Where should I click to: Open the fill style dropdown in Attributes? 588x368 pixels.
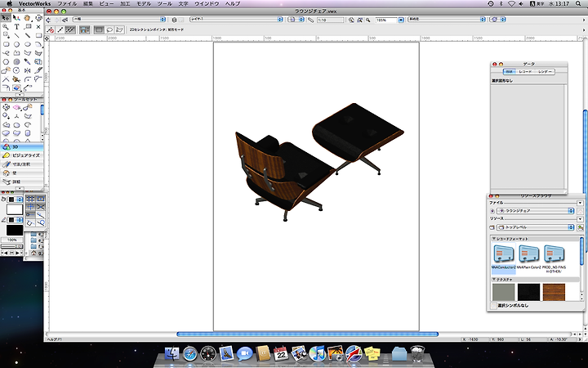click(15, 200)
